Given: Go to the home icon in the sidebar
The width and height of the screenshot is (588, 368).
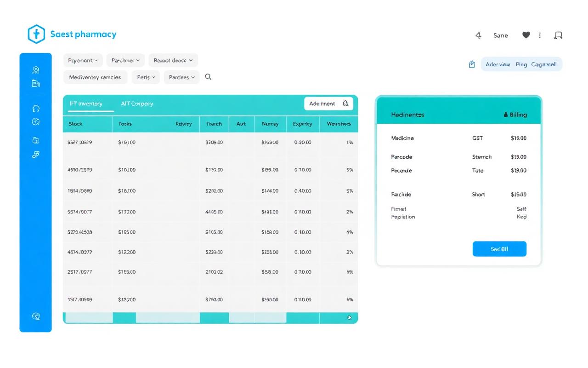Looking at the screenshot, I should [36, 109].
